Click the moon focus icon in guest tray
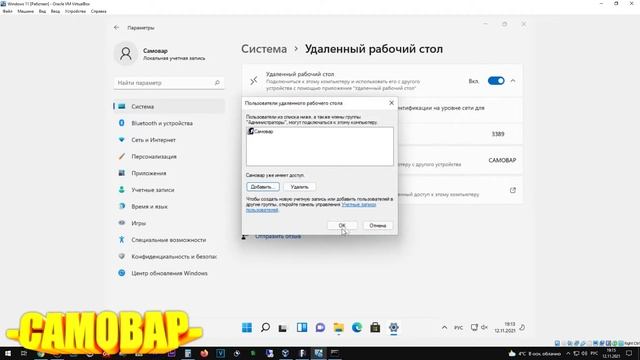 coord(522,327)
